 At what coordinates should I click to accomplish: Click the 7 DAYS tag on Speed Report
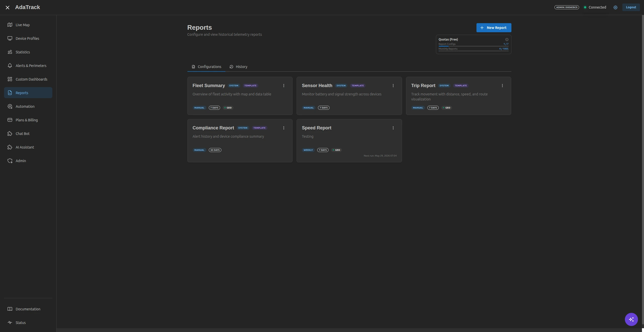point(323,150)
